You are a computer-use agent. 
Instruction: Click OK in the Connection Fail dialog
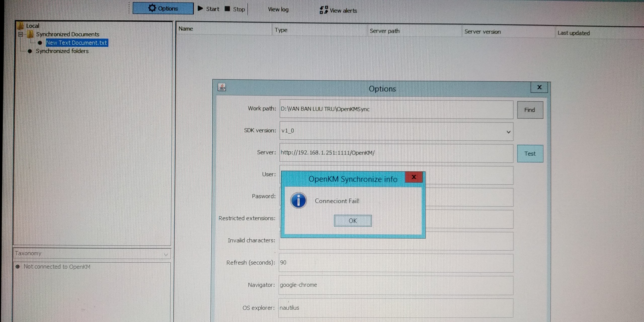tap(352, 221)
